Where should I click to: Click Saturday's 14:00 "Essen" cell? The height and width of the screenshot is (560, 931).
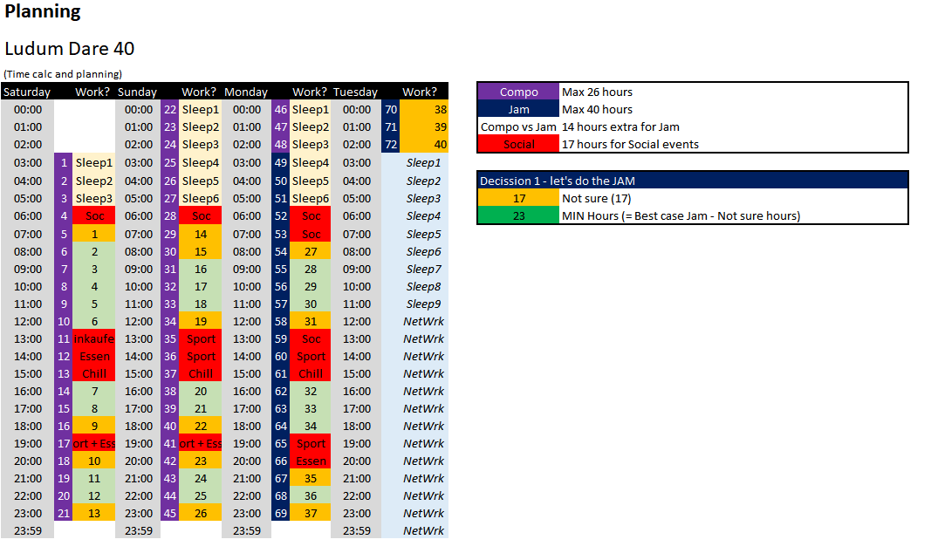(94, 356)
